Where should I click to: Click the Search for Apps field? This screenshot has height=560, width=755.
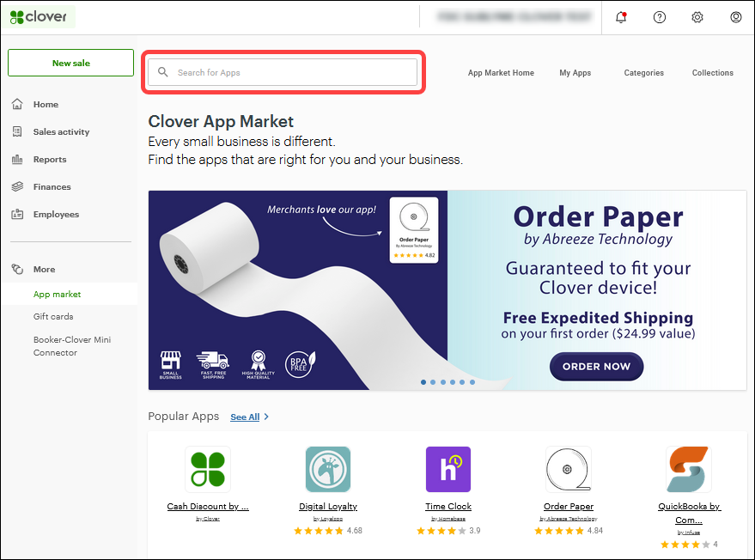tap(283, 72)
